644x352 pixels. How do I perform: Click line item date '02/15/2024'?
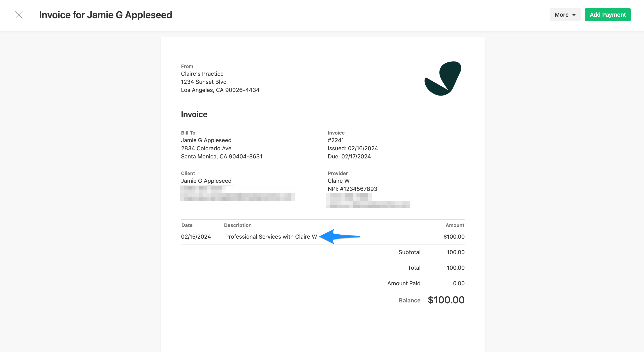pos(196,237)
